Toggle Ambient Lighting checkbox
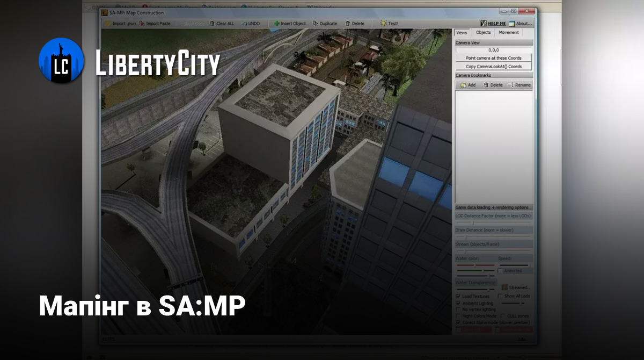This screenshot has width=644, height=360. 458,303
